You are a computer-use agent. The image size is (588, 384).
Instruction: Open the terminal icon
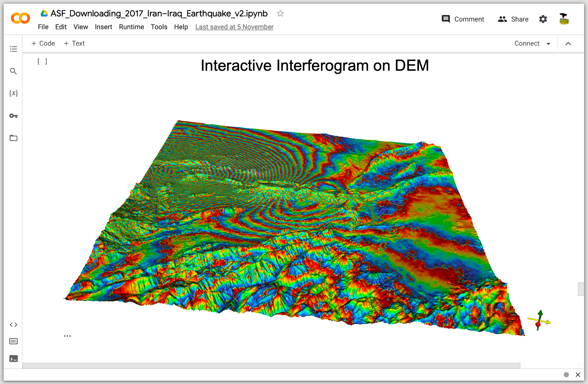tap(14, 359)
